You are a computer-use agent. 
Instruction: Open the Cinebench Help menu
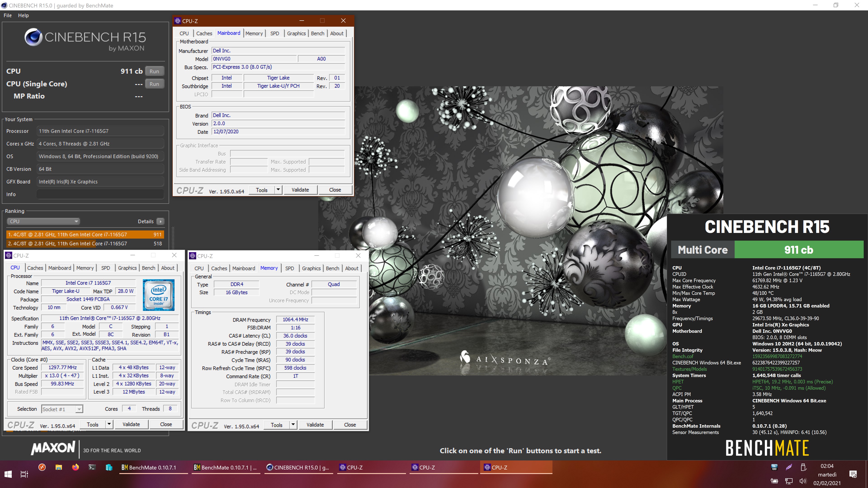(x=23, y=16)
